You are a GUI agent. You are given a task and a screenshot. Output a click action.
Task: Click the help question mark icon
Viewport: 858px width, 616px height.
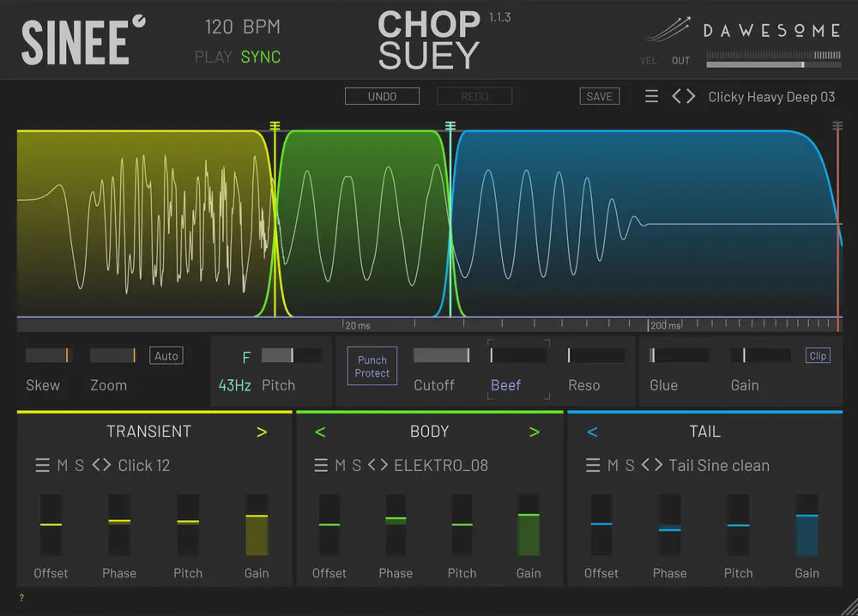pos(21,598)
